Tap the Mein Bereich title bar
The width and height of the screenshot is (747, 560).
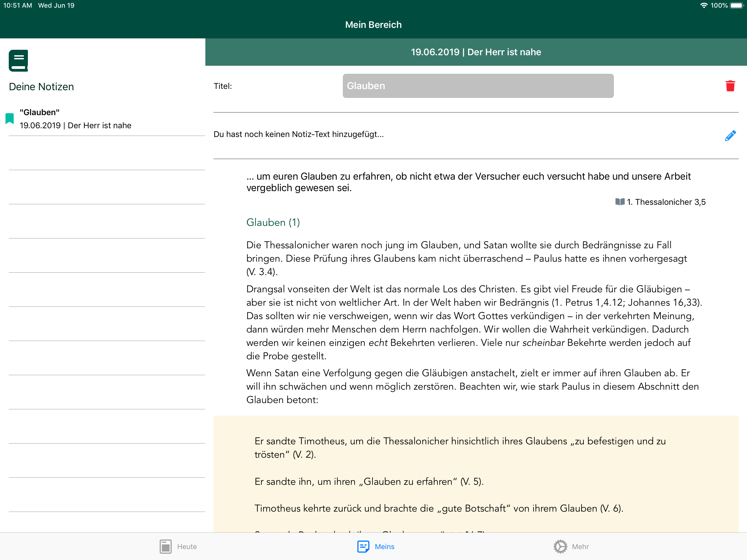pos(373,25)
